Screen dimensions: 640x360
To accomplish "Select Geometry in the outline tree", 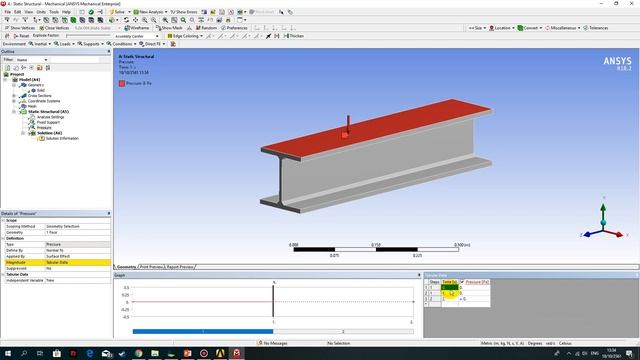I will (36, 85).
